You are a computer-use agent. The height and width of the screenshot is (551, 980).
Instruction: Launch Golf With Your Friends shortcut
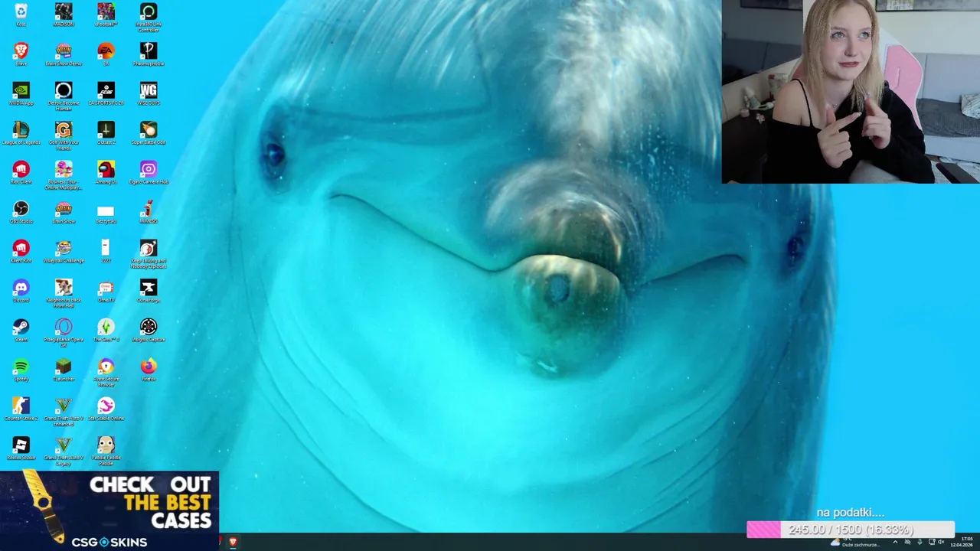click(x=64, y=135)
